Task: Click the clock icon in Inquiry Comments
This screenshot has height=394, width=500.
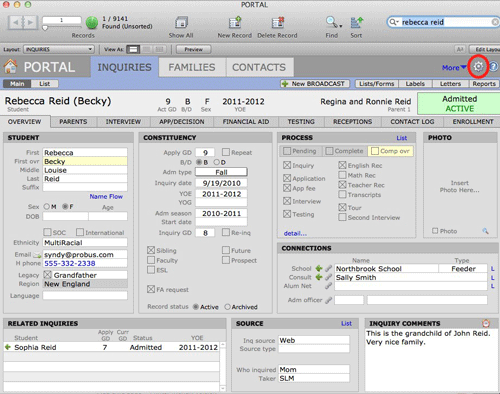Action: 486,323
